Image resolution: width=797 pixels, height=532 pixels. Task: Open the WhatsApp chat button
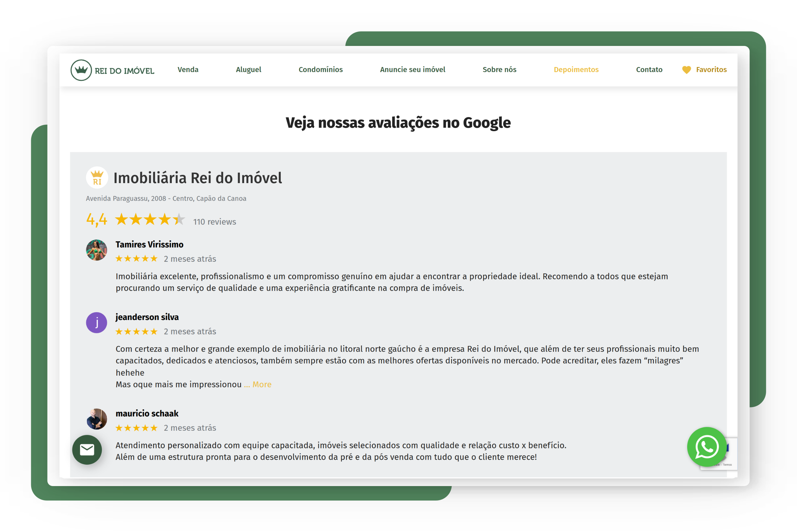(x=706, y=446)
